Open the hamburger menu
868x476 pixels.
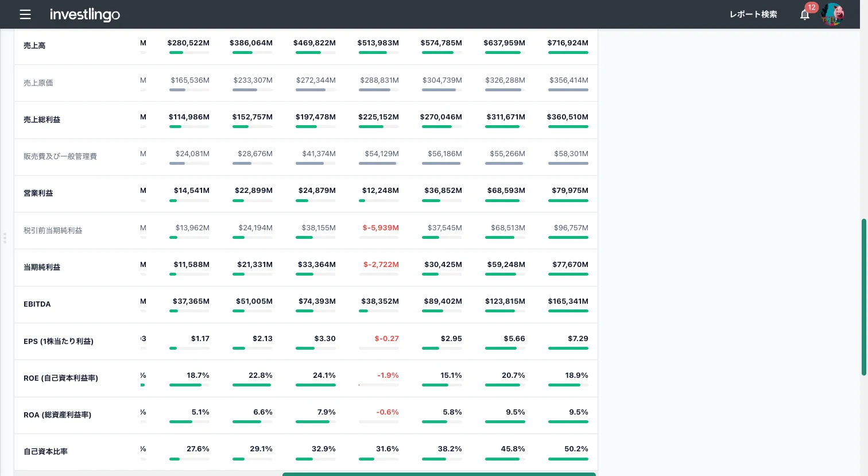(25, 14)
